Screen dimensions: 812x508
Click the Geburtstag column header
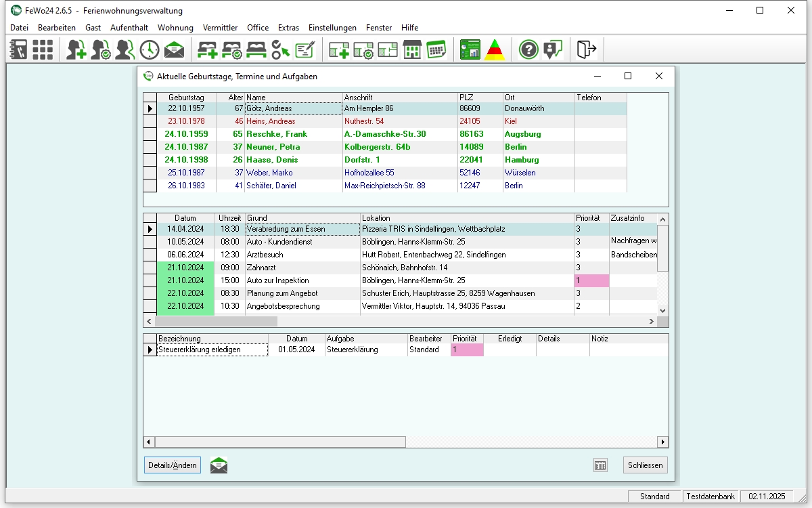click(x=186, y=98)
